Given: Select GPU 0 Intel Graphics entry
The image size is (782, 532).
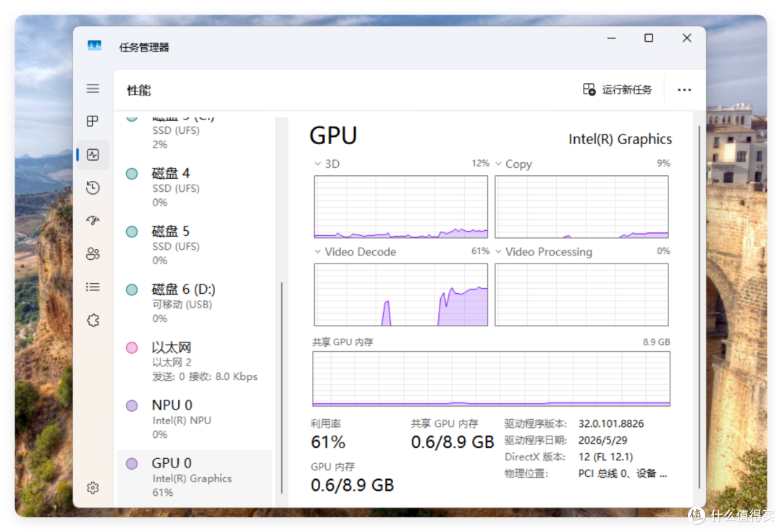Looking at the screenshot, I should point(195,478).
